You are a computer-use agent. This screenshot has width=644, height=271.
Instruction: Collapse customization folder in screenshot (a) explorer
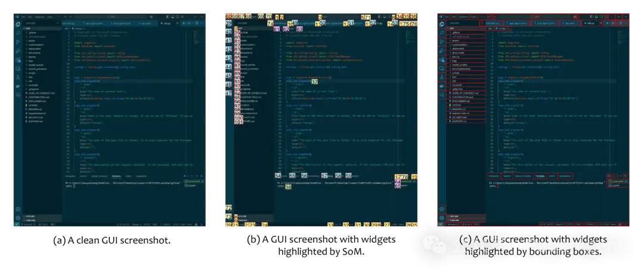point(42,45)
